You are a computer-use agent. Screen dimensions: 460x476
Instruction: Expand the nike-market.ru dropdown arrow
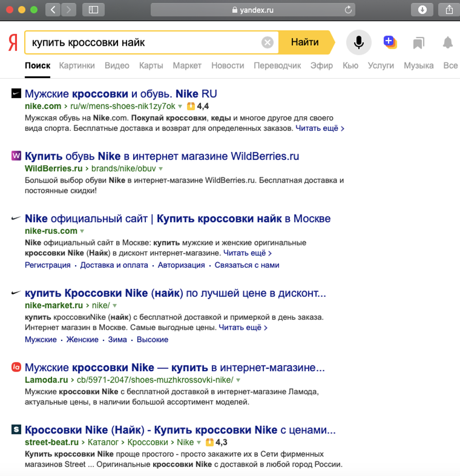(114, 306)
